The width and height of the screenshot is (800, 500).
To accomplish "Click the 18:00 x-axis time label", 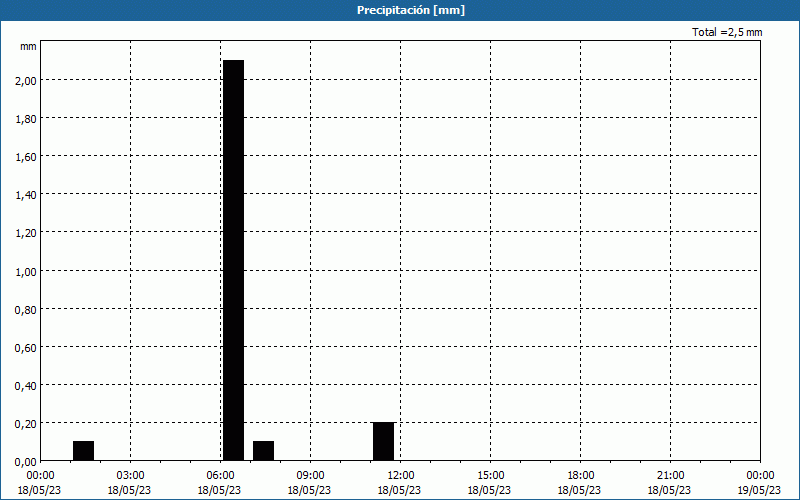I will click(580, 476).
